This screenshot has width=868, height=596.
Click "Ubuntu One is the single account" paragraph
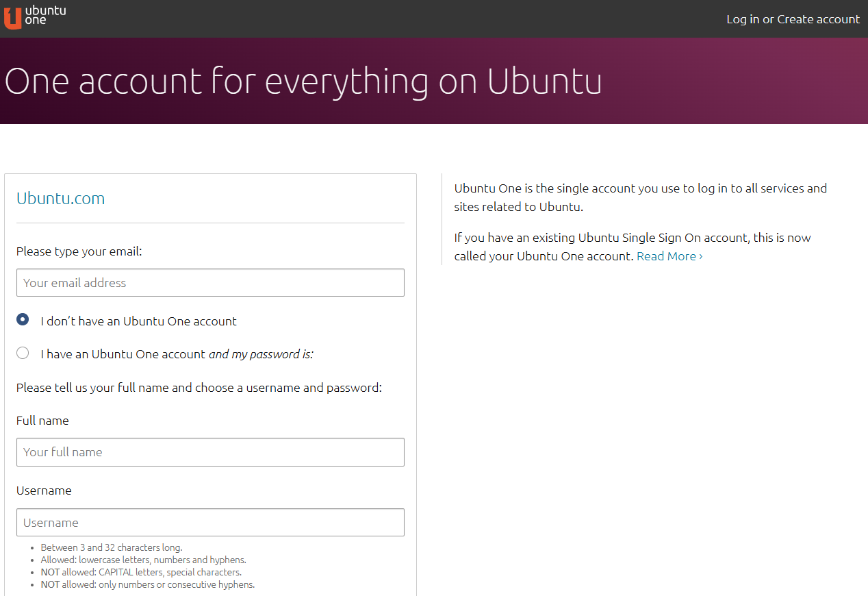point(640,197)
